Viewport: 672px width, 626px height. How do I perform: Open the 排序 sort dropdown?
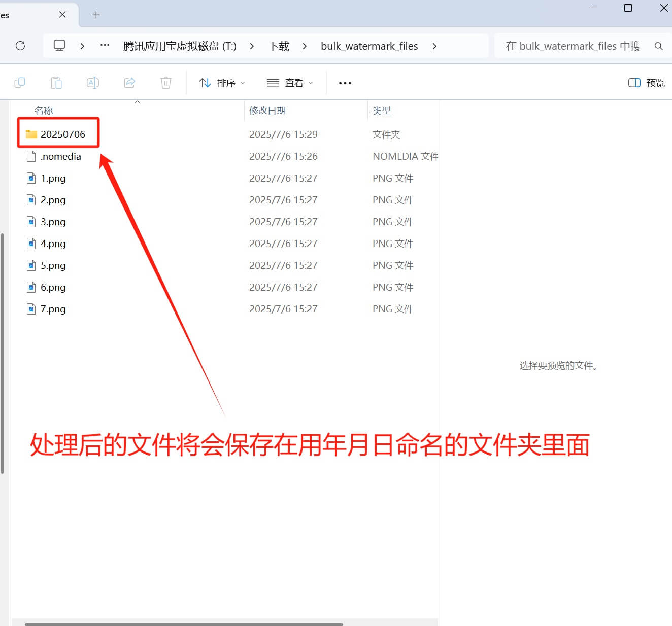click(x=222, y=83)
